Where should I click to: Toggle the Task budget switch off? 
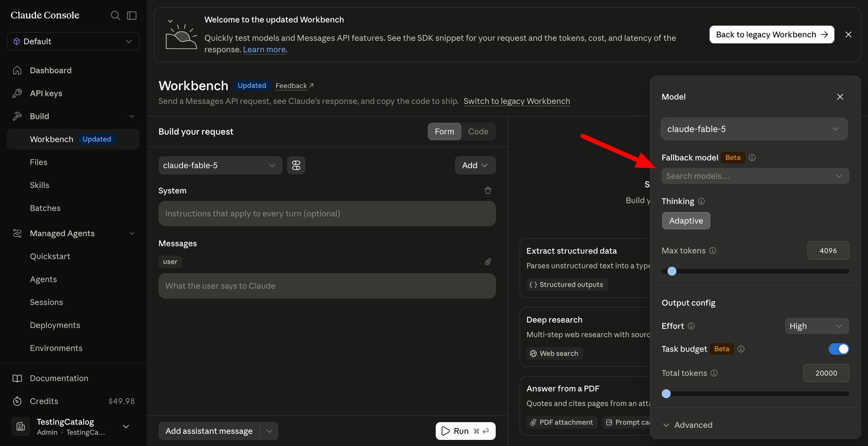tap(839, 349)
